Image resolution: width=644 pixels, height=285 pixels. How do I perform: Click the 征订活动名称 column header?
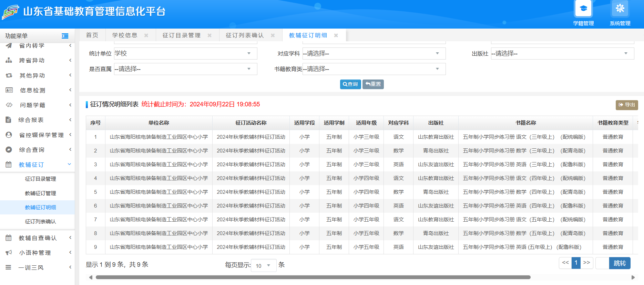tap(251, 123)
